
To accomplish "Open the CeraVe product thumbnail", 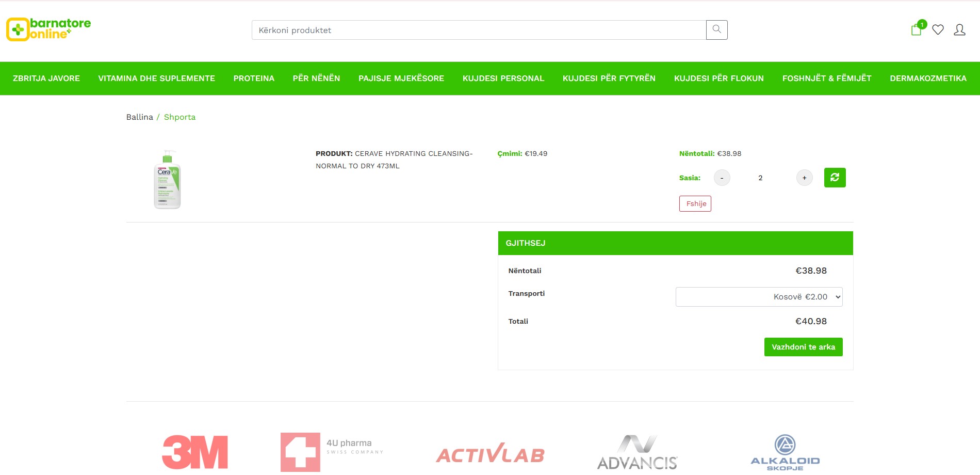I will (167, 179).
